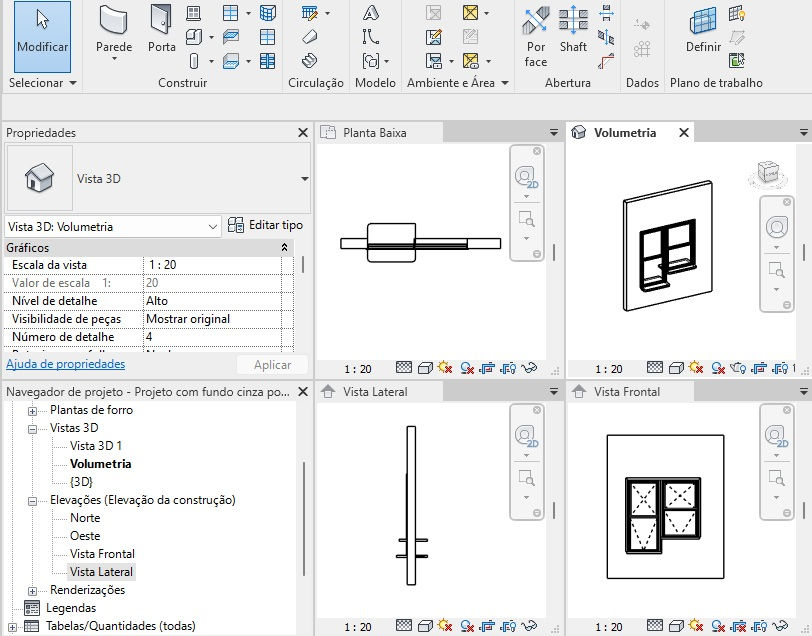Toggle temporary hide/isolate in Vista Lateral view
The width and height of the screenshot is (812, 636).
coord(529,626)
